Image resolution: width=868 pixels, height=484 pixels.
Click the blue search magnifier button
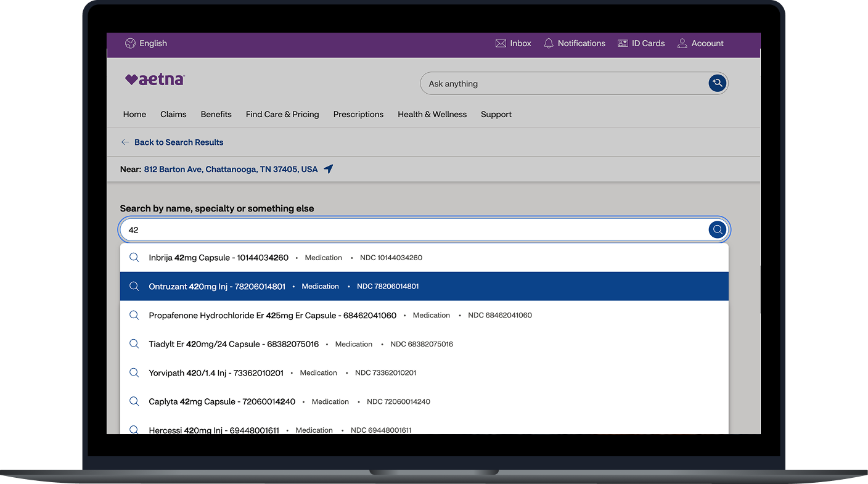[x=718, y=230]
